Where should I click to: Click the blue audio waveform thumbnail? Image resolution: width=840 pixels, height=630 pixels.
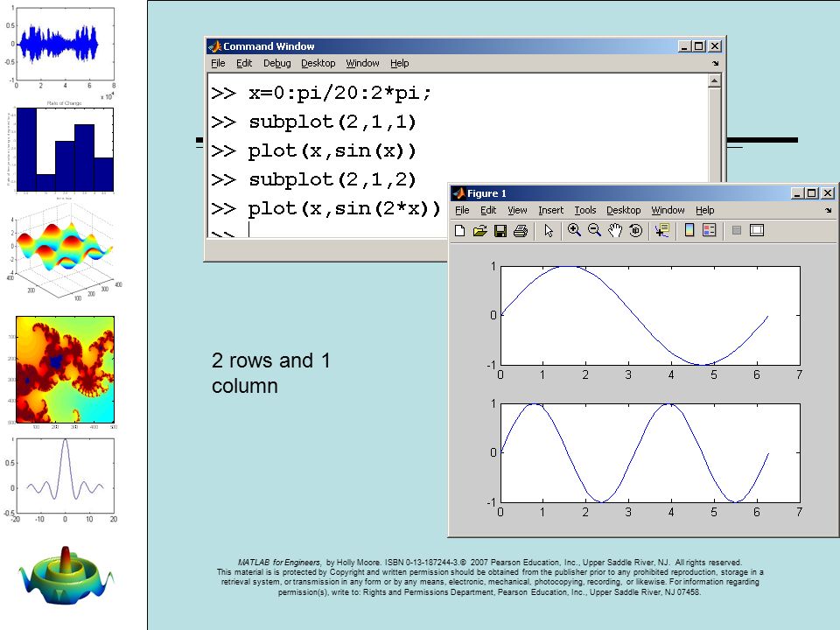tap(65, 45)
